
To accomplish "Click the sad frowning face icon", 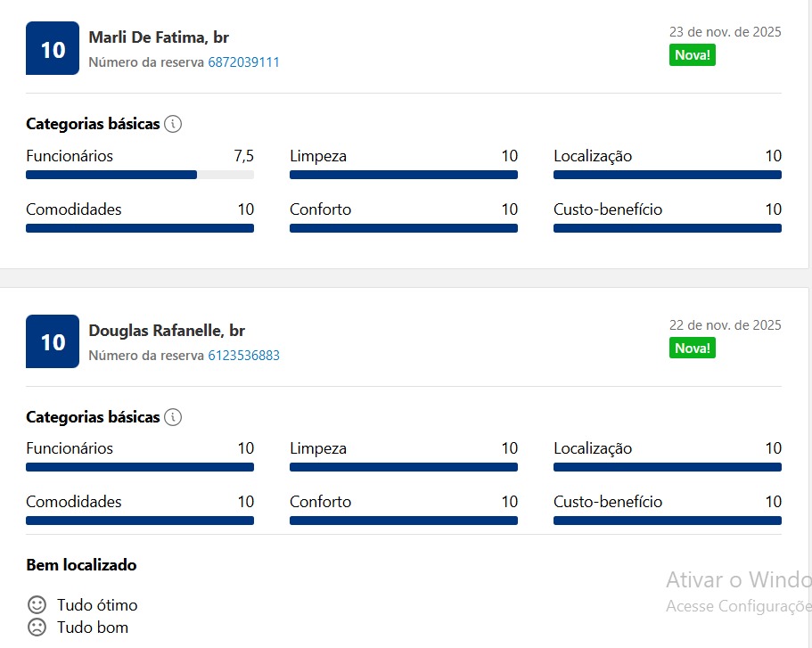I will (37, 627).
